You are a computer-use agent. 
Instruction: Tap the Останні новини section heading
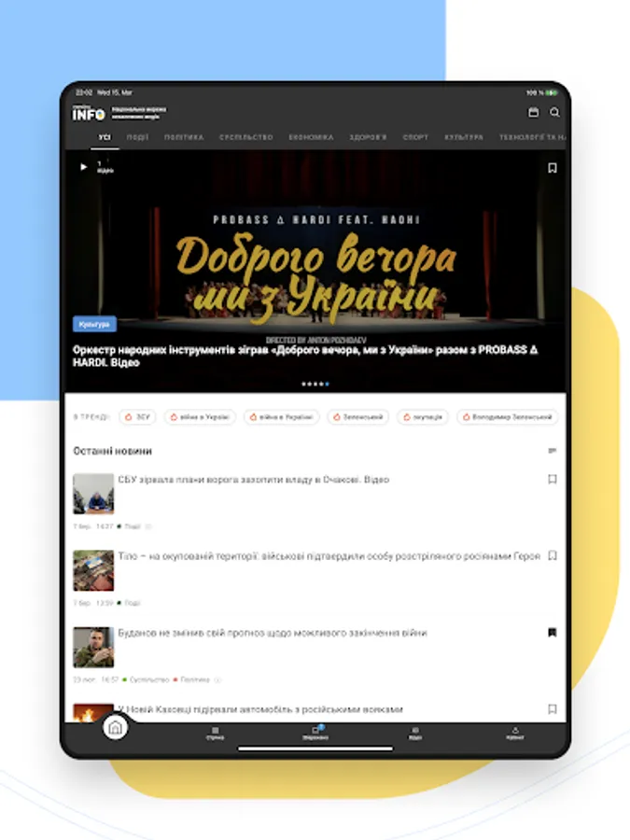(113, 451)
